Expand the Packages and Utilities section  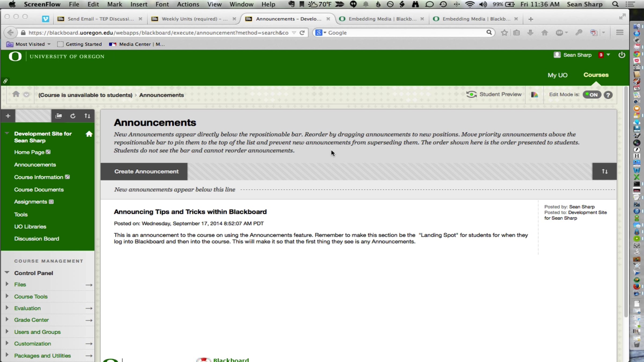pos(7,355)
